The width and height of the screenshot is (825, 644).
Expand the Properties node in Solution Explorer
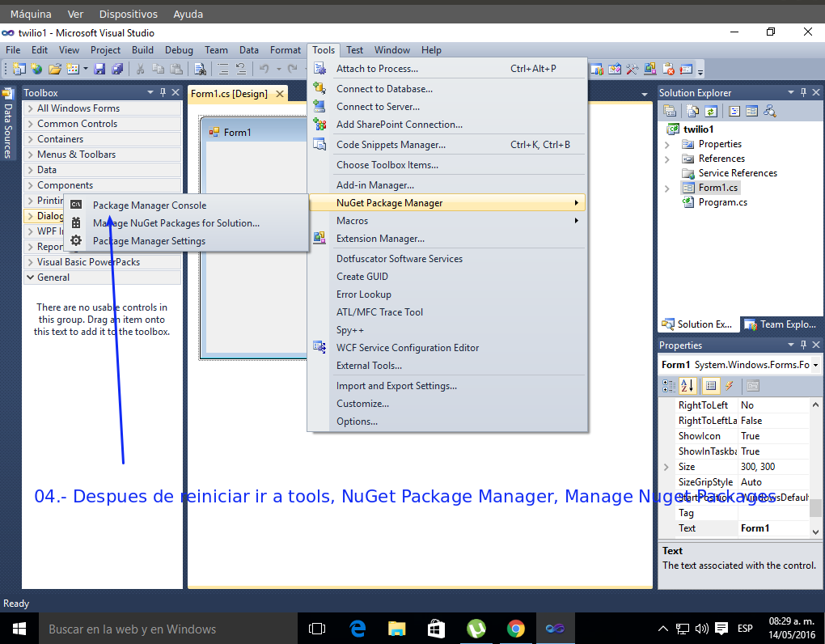click(x=667, y=144)
